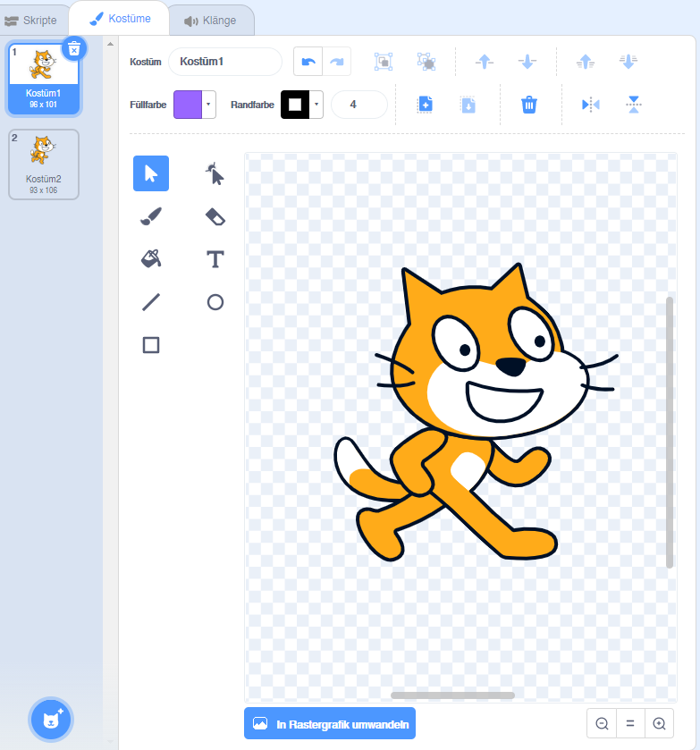Undo the last costume edit
700x750 pixels.
[308, 62]
